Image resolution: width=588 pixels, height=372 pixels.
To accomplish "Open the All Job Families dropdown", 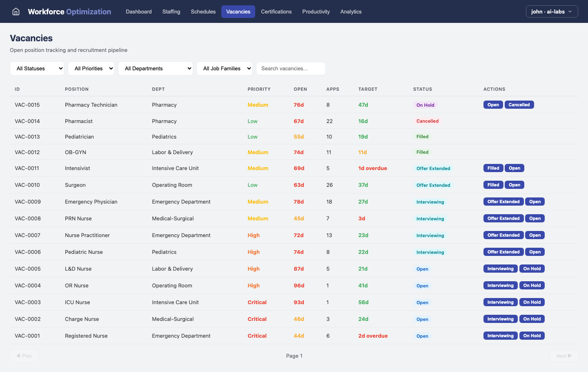I will 225,68.
